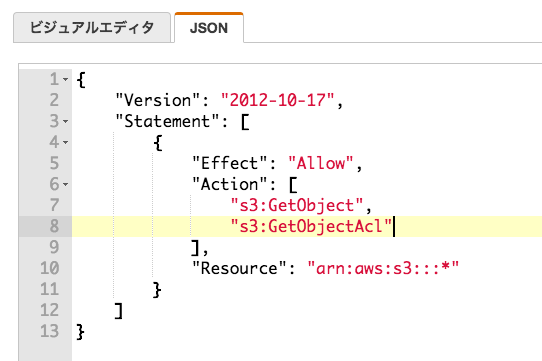Click line number 13 in the gutter
Viewport: 542px width, 361px height.
[x=50, y=331]
